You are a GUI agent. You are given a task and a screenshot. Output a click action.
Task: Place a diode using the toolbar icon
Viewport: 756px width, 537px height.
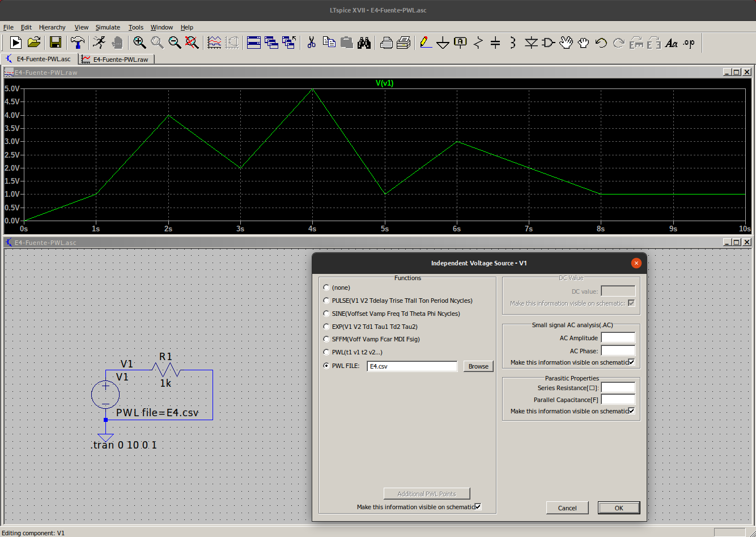pos(531,43)
